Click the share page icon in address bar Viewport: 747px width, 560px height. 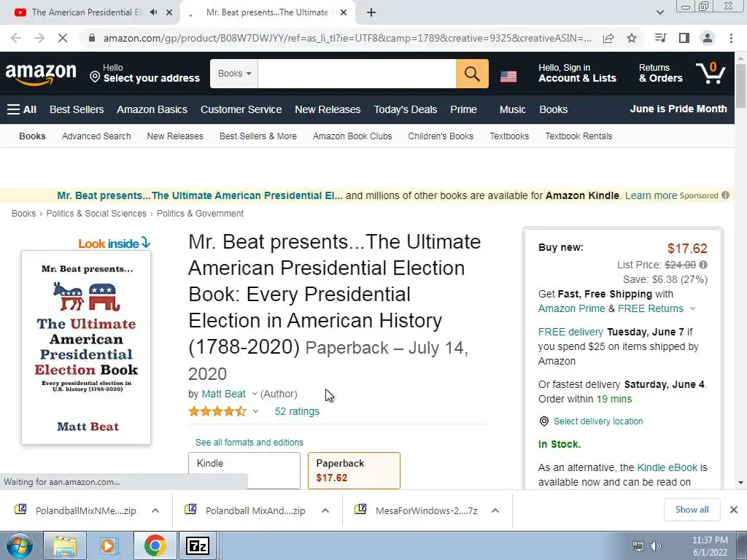pos(608,38)
